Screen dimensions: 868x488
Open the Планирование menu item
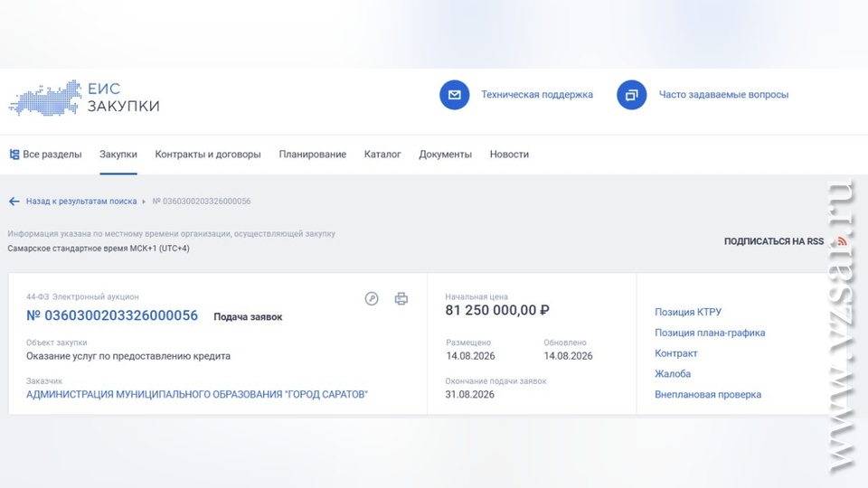[312, 155]
